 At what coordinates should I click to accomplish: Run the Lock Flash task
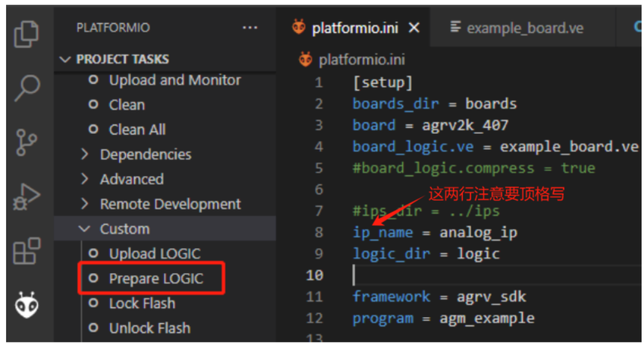142,304
